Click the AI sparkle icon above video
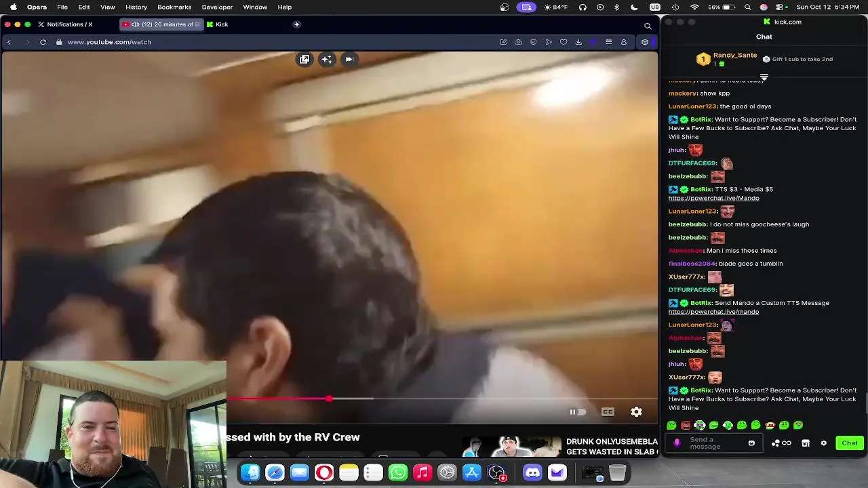 (327, 60)
